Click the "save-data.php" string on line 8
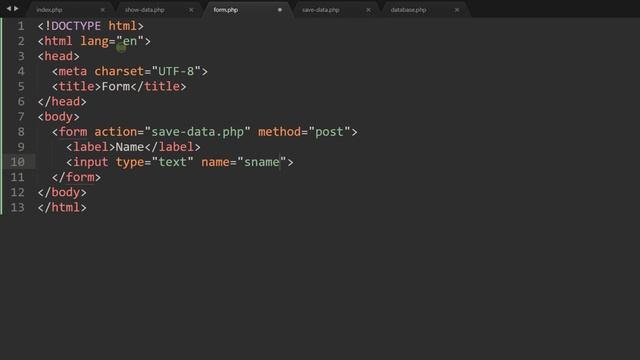This screenshot has height=360, width=640. (198, 132)
